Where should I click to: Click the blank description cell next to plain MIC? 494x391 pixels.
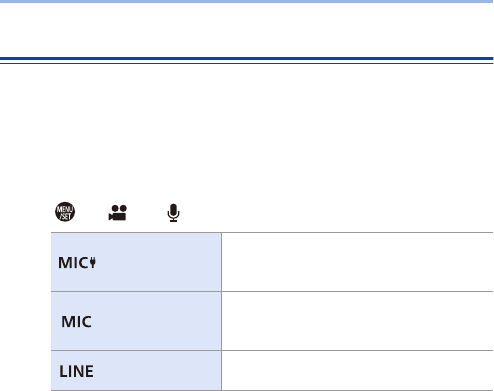click(358, 321)
